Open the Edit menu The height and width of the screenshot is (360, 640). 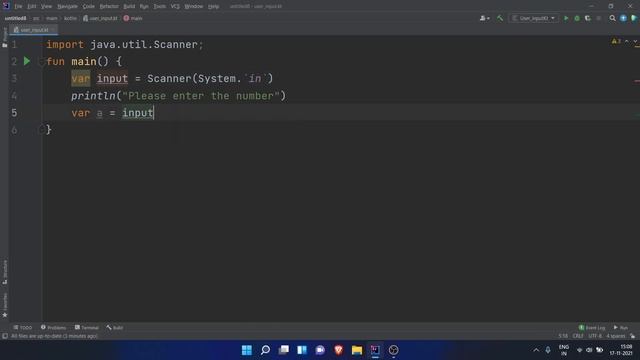[x=31, y=7]
